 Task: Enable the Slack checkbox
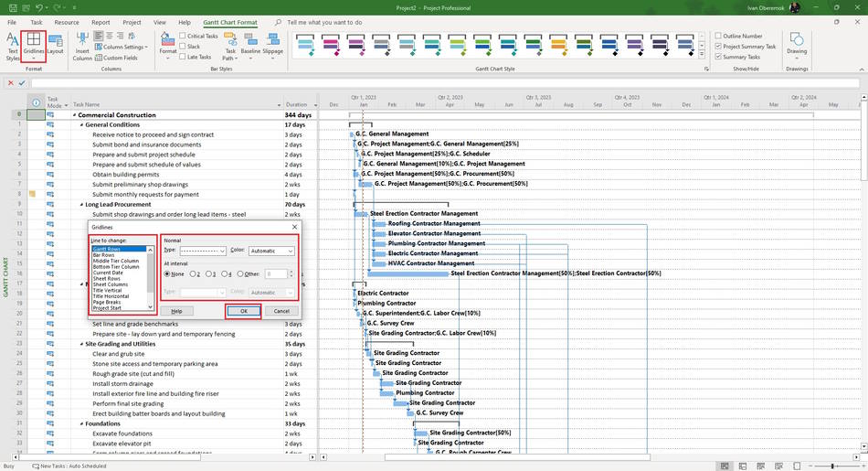pyautogui.click(x=182, y=47)
